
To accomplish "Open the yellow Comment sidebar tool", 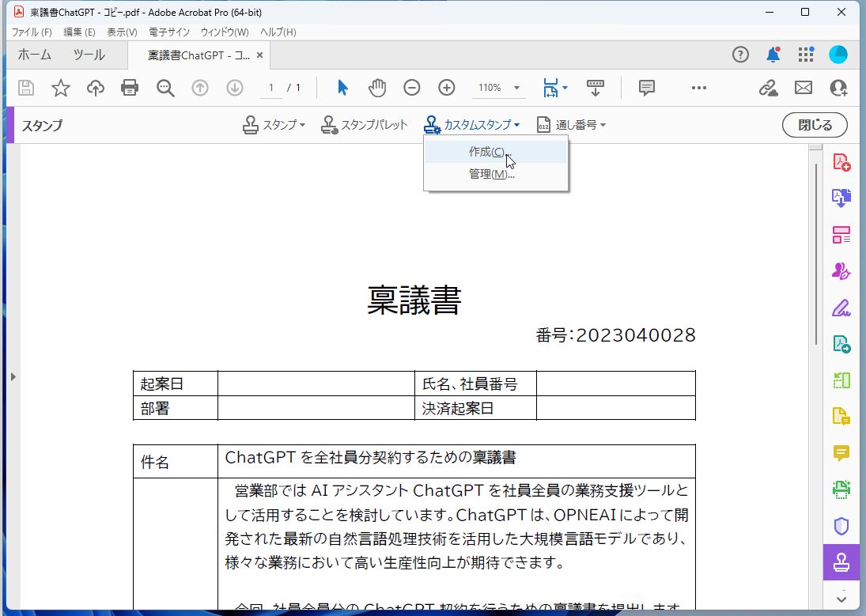I will pos(841,453).
